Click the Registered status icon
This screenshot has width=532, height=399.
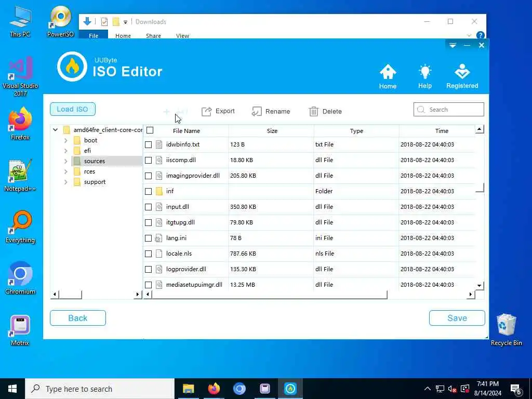click(462, 77)
